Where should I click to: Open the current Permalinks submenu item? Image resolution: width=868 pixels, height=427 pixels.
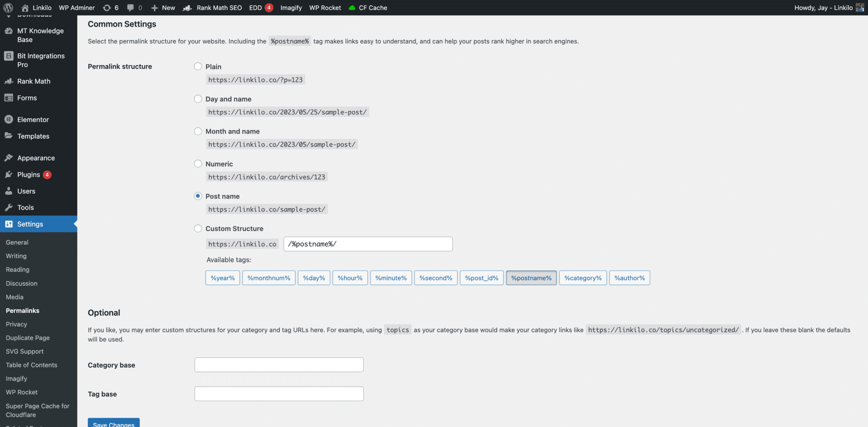click(x=22, y=310)
